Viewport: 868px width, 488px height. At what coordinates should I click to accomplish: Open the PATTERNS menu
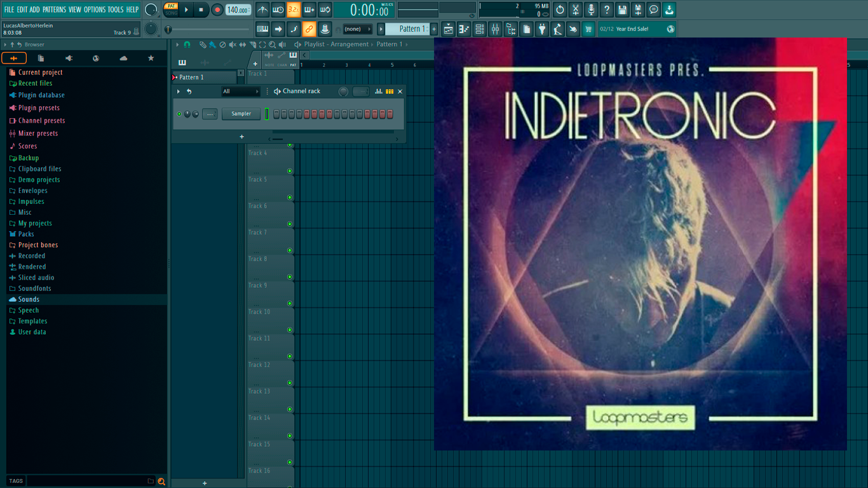tap(54, 10)
